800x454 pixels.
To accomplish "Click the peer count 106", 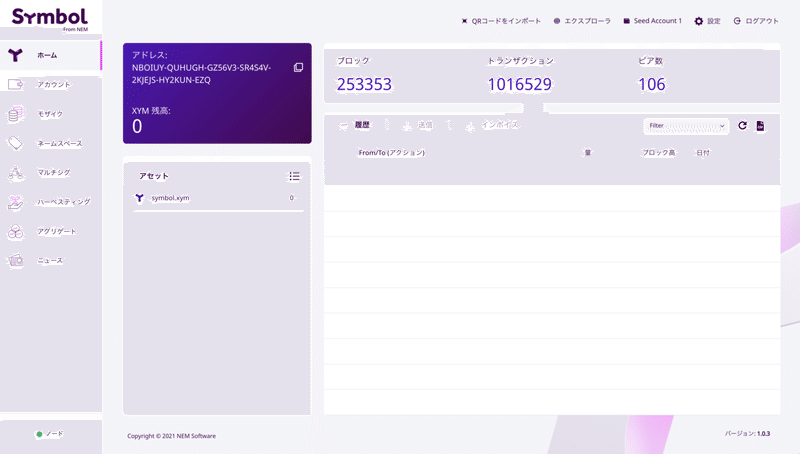I will 652,84.
